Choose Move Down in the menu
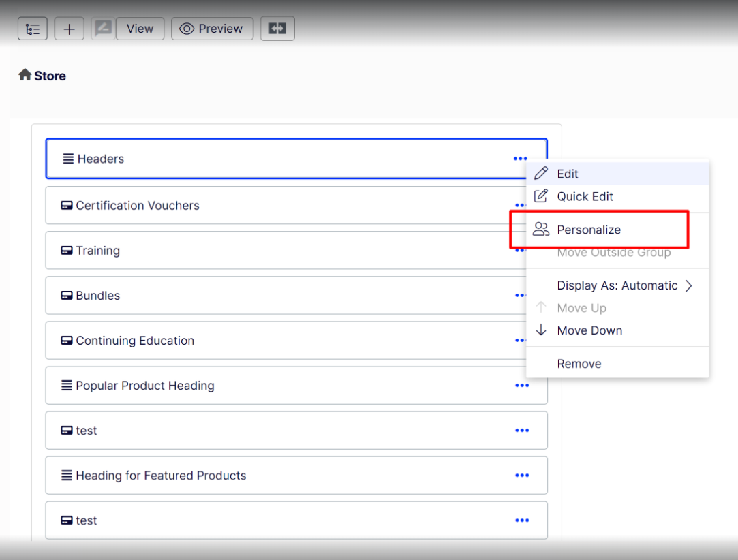Screen dimensions: 738x560 (589, 330)
